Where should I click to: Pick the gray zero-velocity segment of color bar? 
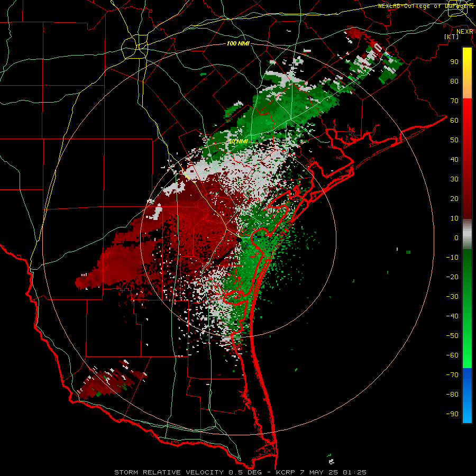pyautogui.click(x=467, y=234)
